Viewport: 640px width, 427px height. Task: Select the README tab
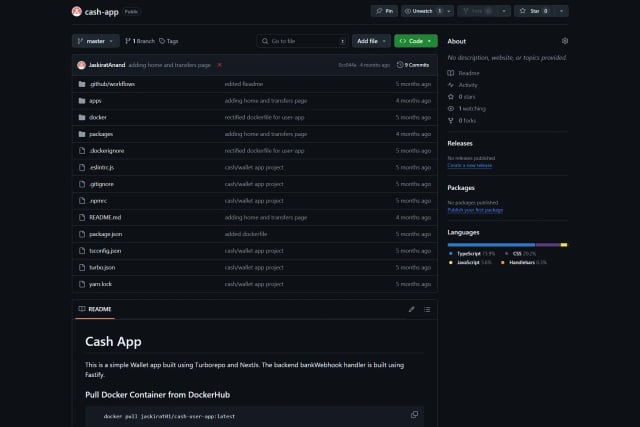[96, 309]
